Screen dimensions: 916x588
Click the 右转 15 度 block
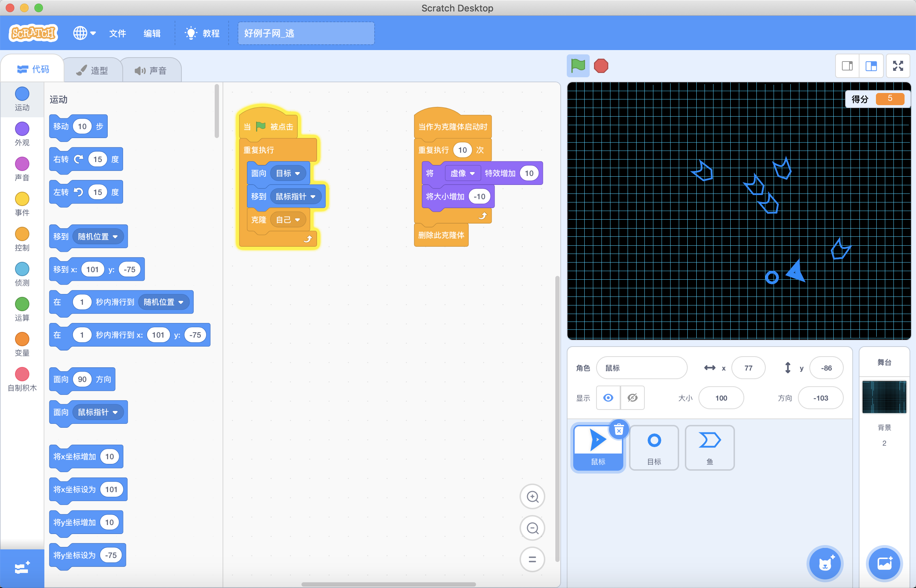pyautogui.click(x=86, y=159)
